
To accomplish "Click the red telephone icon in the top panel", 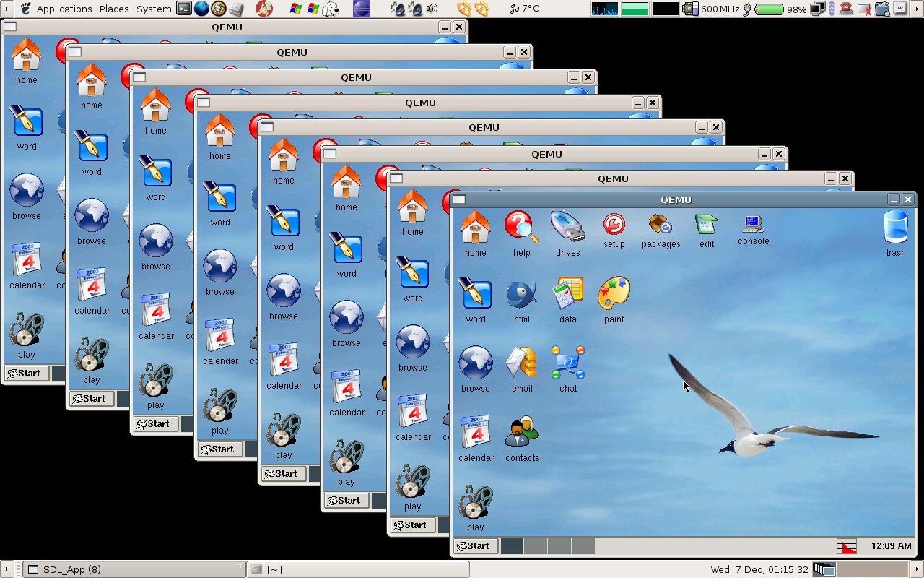I will [x=845, y=9].
